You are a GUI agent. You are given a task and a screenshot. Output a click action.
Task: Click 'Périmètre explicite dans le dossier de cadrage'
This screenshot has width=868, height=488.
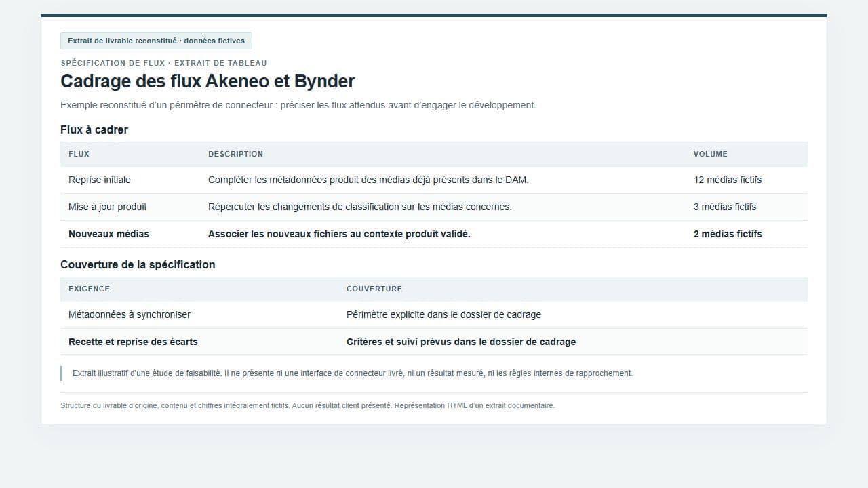pos(443,314)
